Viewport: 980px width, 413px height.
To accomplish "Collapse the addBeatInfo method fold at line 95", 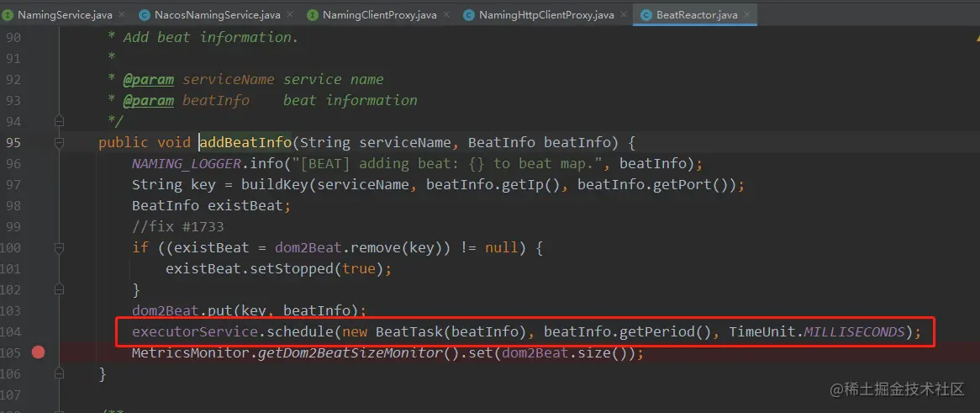I will [60, 143].
